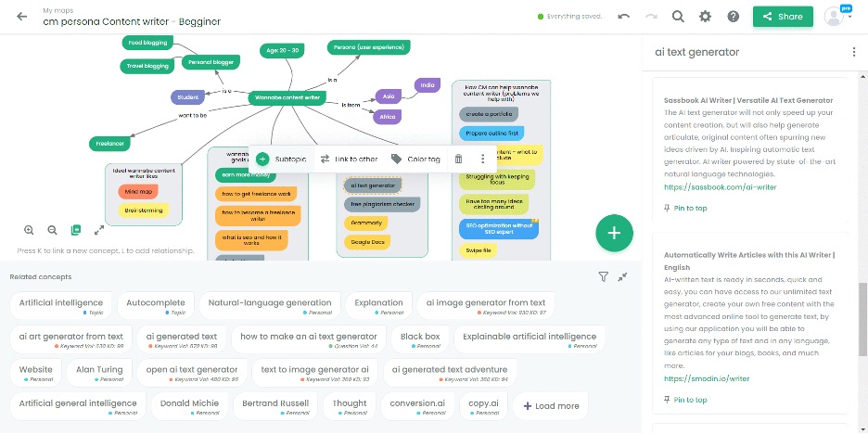Select the Wannabe content writer node

click(x=287, y=98)
